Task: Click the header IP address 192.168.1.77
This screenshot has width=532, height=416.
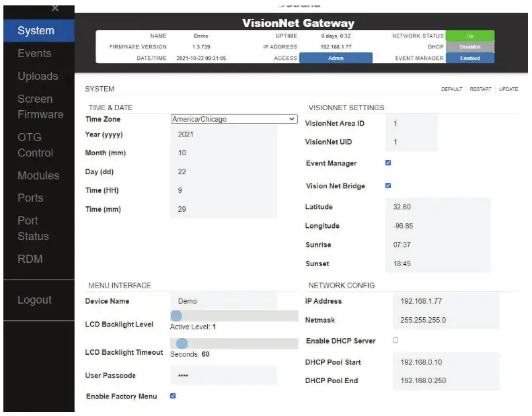Action: click(336, 47)
